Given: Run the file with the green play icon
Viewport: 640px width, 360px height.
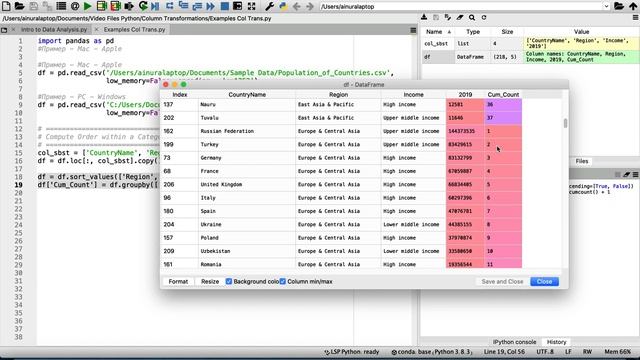Looking at the screenshot, I should [87, 6].
